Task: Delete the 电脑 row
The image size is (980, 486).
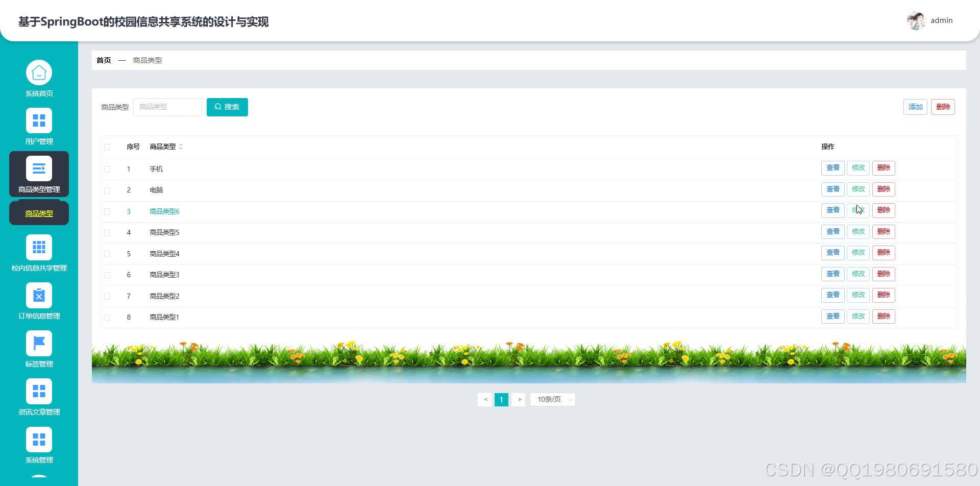Action: 884,189
